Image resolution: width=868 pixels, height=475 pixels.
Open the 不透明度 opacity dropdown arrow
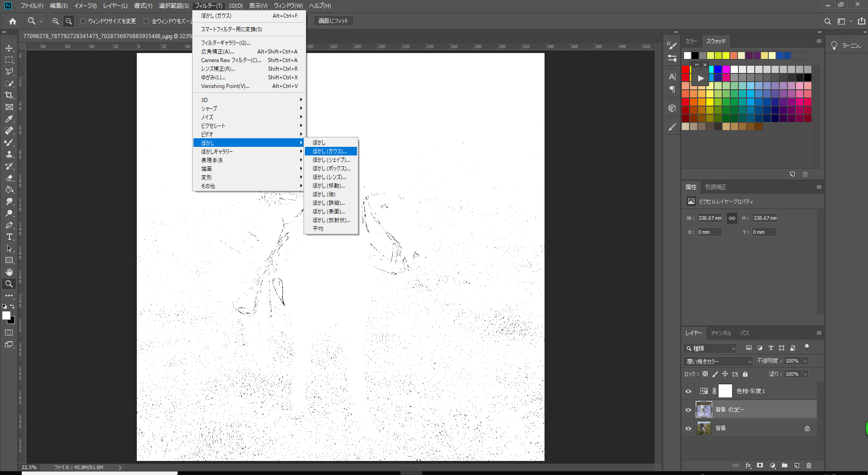[805, 361]
